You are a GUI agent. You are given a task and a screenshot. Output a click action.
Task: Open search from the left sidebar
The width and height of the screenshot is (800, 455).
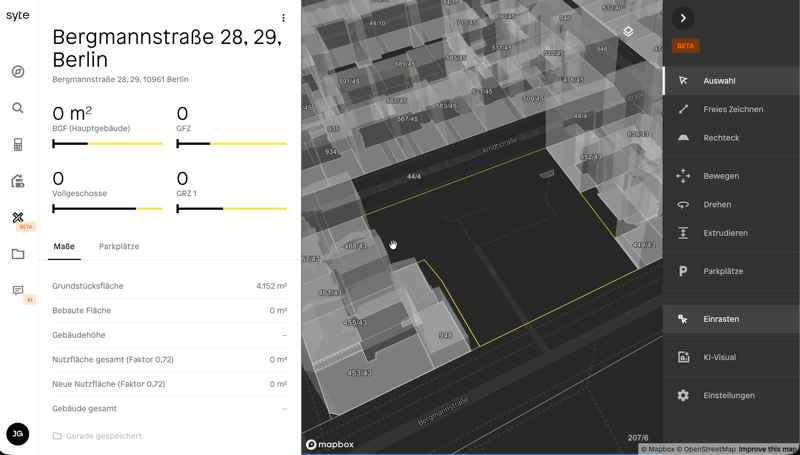pos(18,108)
